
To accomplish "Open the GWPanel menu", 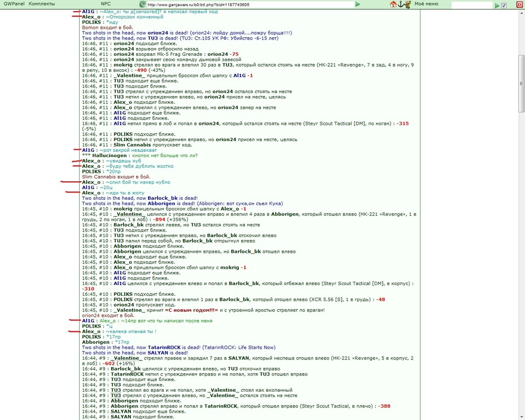I will 14,4.
